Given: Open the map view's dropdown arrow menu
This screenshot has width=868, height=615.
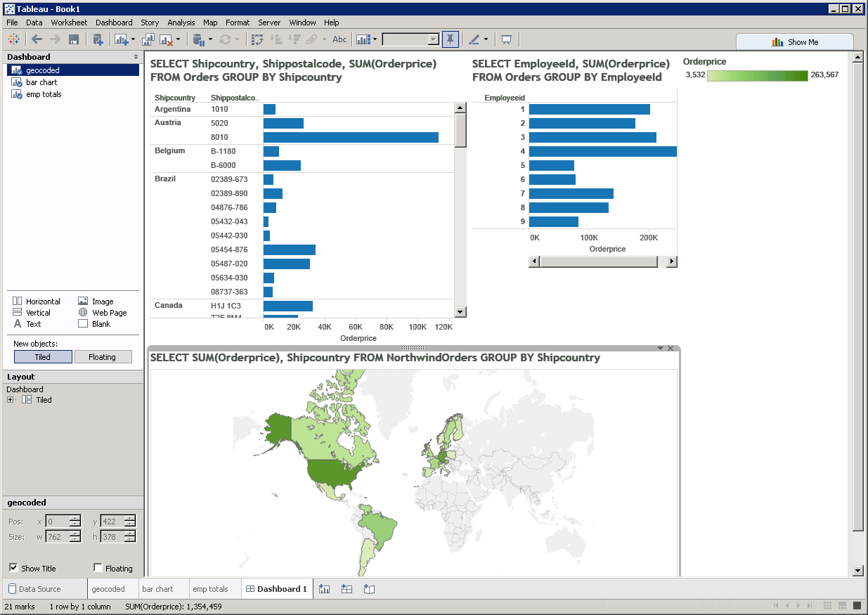Looking at the screenshot, I should (661, 349).
